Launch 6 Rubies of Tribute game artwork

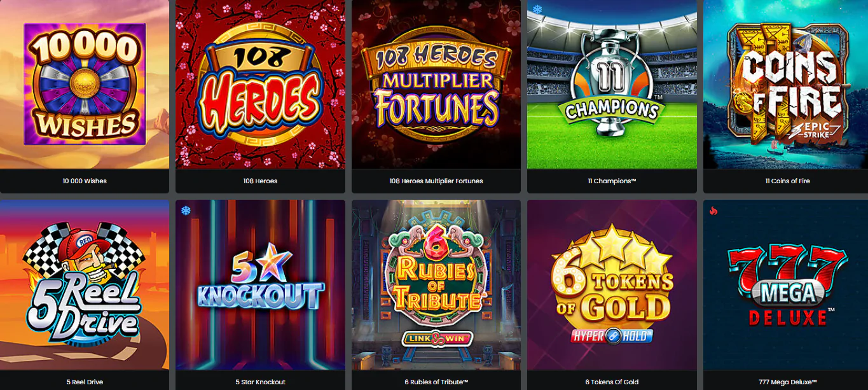point(436,285)
